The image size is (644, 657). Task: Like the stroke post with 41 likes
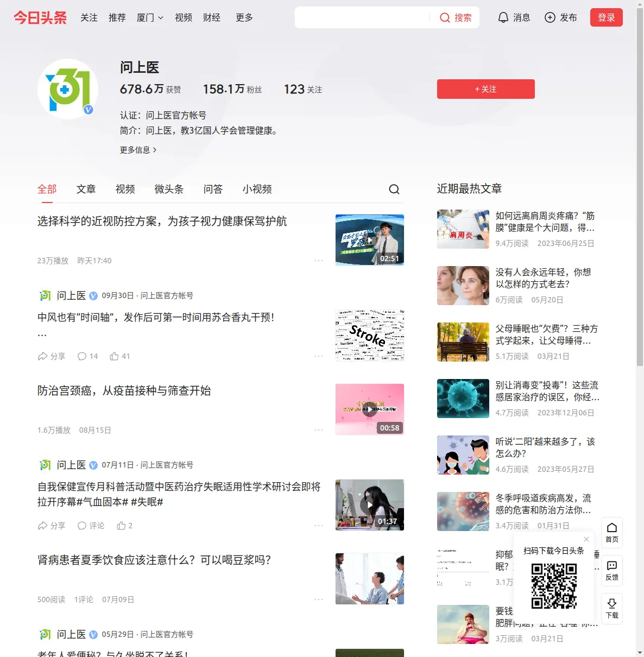(x=119, y=356)
